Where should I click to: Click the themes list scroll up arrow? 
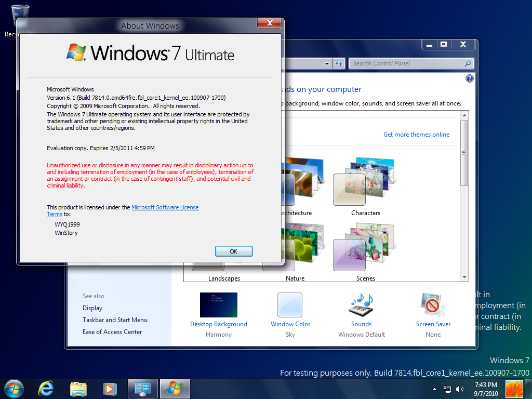(x=464, y=115)
